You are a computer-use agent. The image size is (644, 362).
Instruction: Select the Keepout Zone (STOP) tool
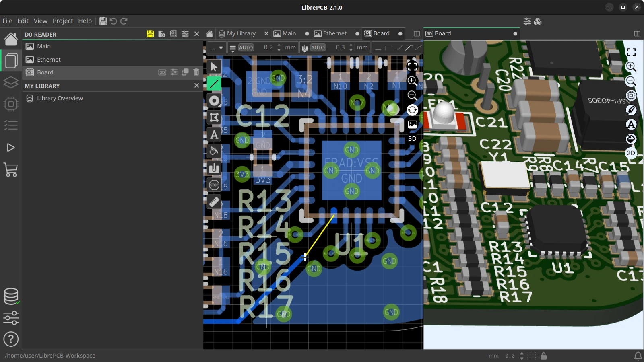tap(214, 185)
